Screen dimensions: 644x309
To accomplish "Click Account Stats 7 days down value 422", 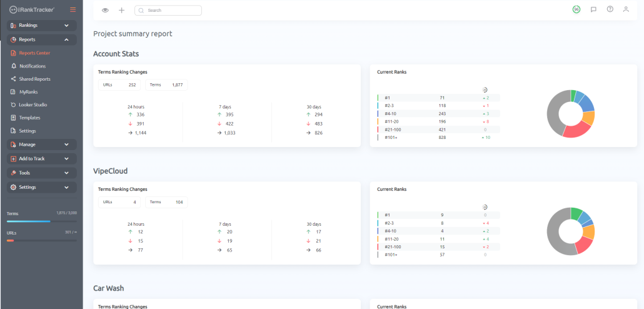I will point(229,124).
